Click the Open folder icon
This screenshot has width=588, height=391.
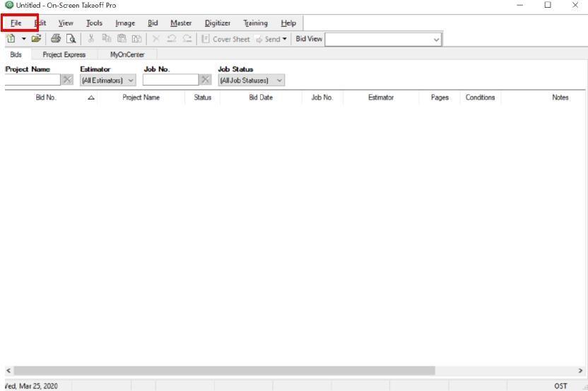(35, 39)
